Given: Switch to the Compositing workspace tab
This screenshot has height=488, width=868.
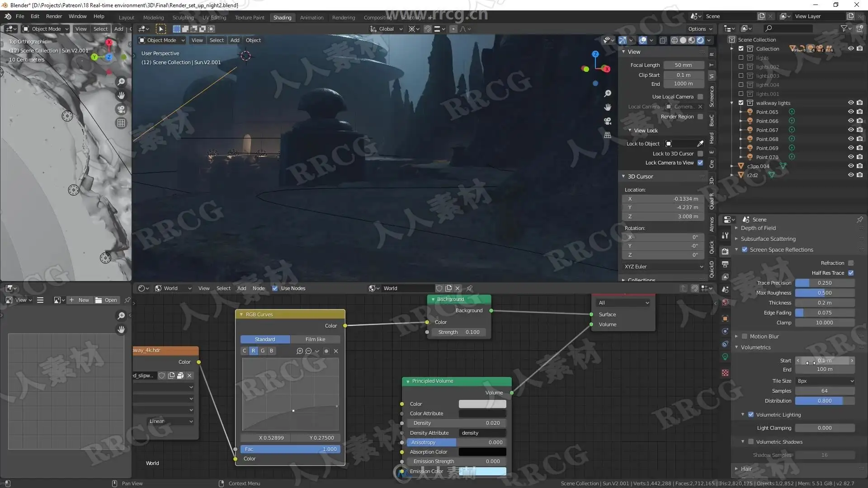Looking at the screenshot, I should click(x=377, y=18).
